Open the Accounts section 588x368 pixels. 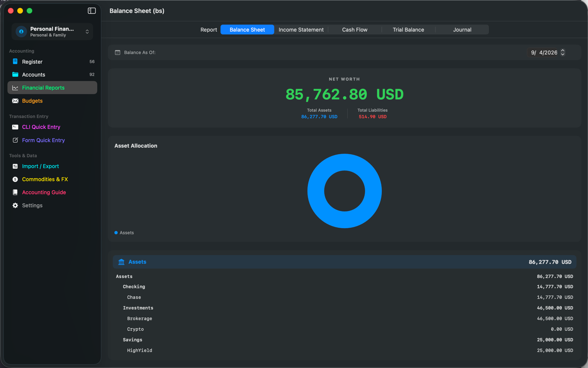52,74
